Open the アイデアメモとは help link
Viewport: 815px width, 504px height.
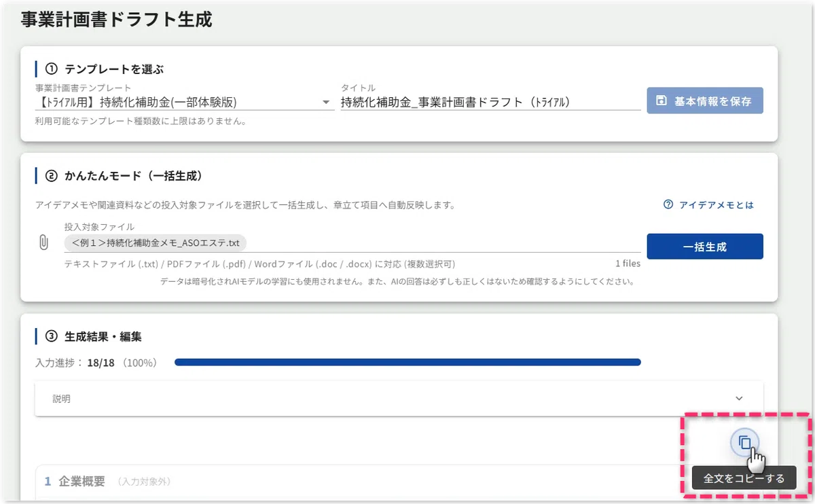[x=708, y=204]
